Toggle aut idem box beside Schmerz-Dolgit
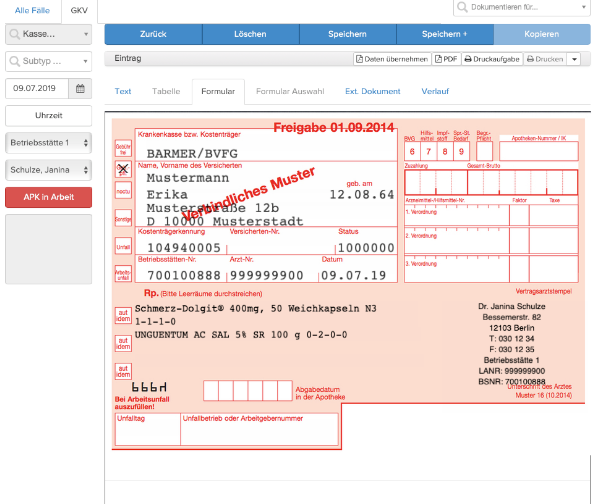The width and height of the screenshot is (592, 504). click(123, 316)
